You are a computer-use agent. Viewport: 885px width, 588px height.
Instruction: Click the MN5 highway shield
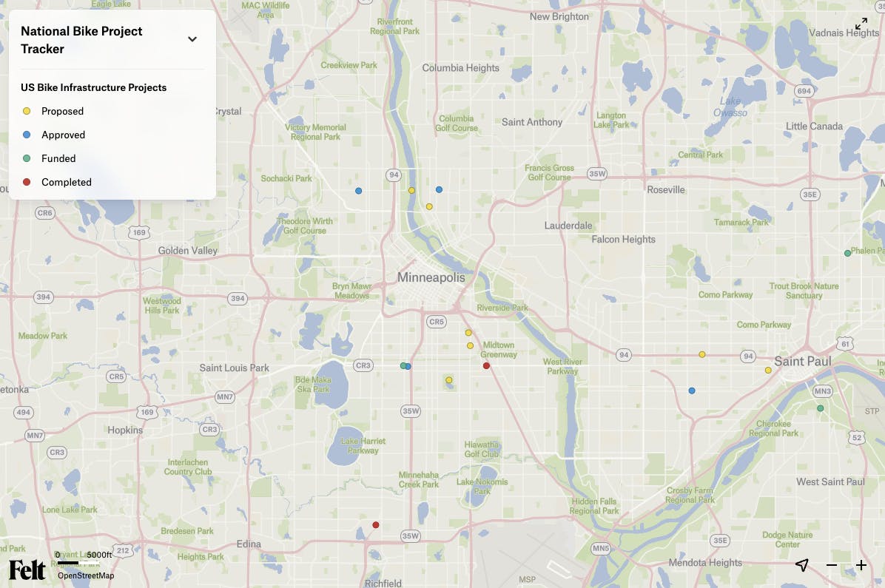601,548
